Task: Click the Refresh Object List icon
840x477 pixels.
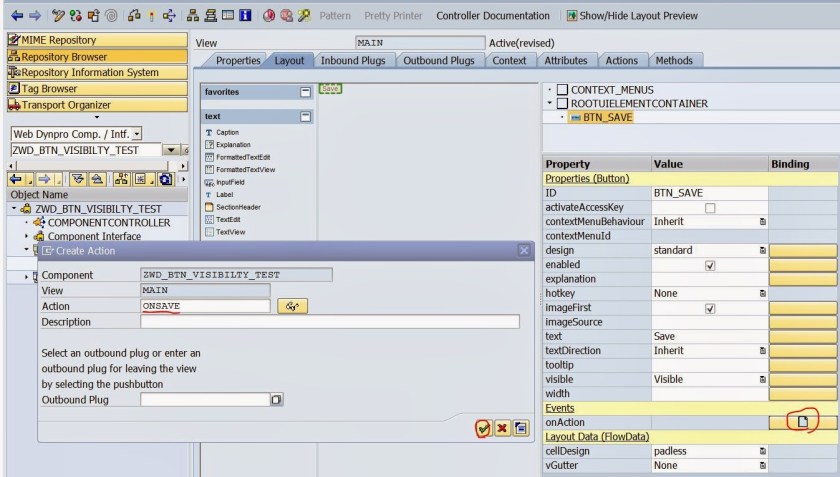Action: click(166, 179)
